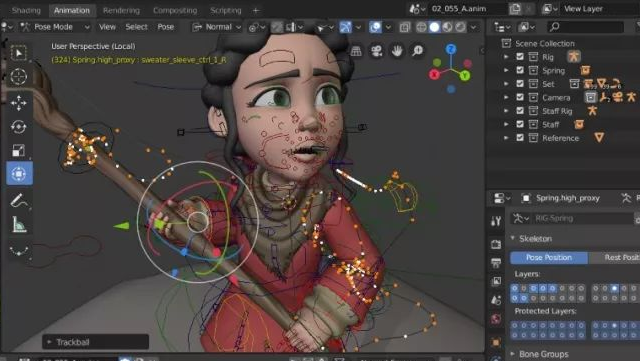
Task: Toggle camera view icon in viewport
Action: point(376,51)
